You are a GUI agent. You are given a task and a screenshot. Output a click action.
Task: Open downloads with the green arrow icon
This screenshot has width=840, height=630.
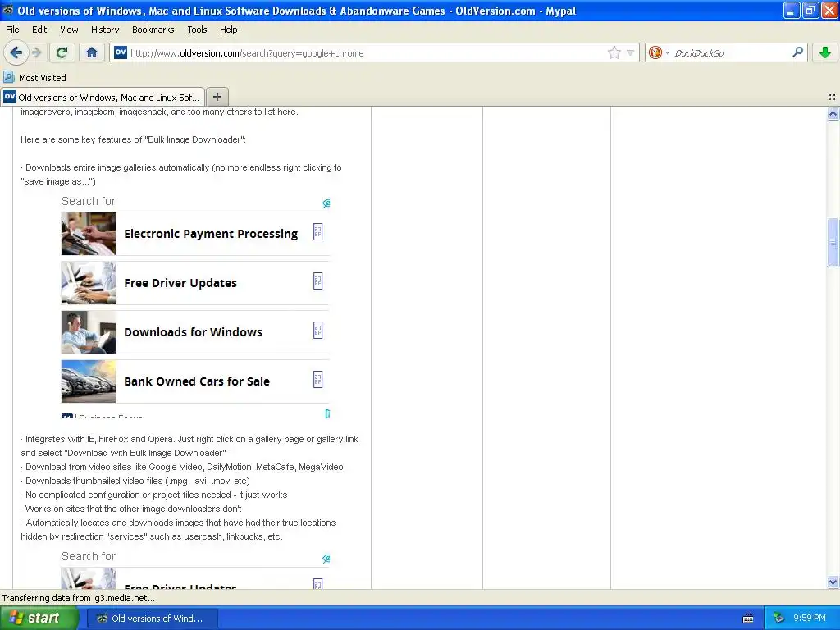click(x=825, y=52)
